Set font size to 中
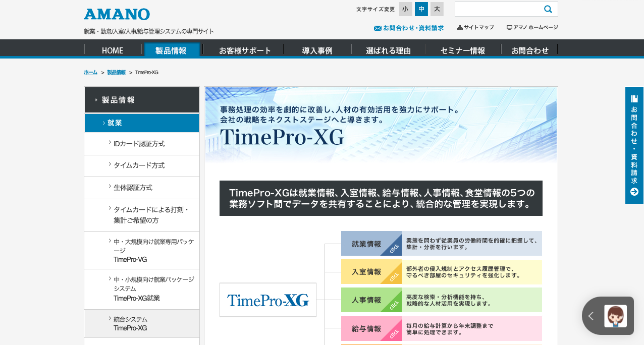 pyautogui.click(x=421, y=9)
